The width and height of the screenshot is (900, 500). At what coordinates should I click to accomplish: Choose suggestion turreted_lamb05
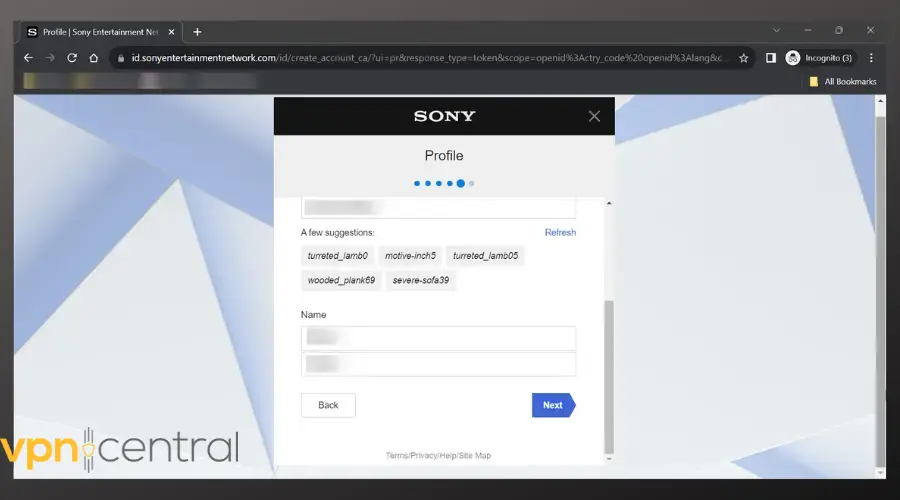pyautogui.click(x=485, y=256)
